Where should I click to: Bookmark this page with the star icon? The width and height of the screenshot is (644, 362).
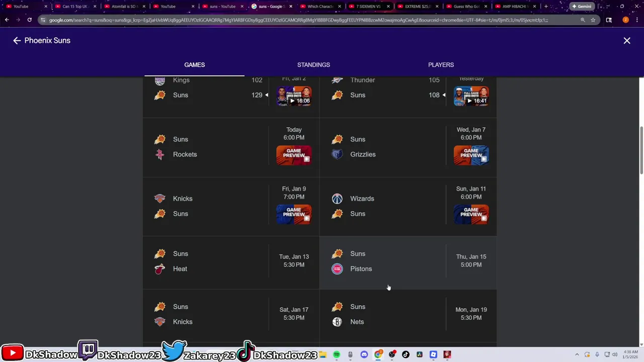coord(593,20)
